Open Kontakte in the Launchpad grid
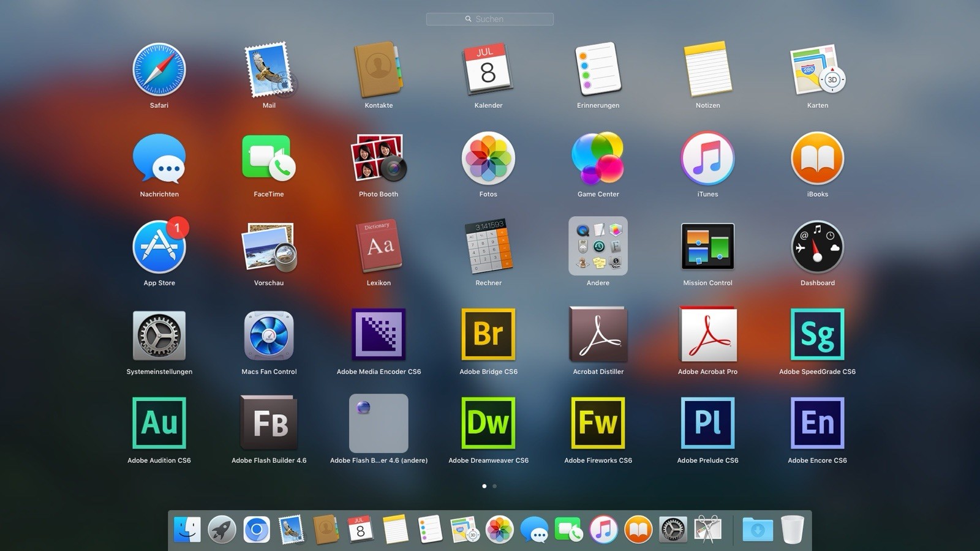The image size is (980, 551). coord(379,69)
